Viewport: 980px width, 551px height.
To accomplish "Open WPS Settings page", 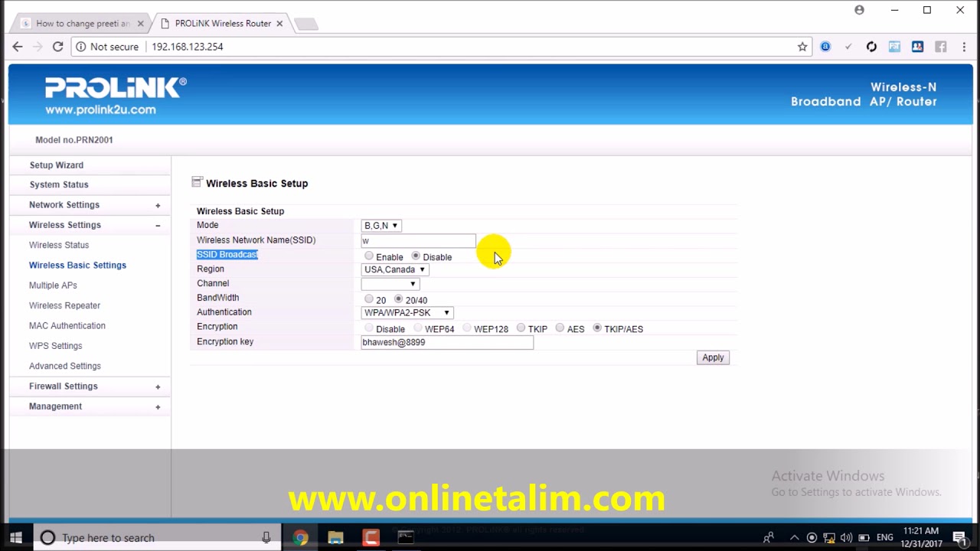I will click(x=55, y=346).
